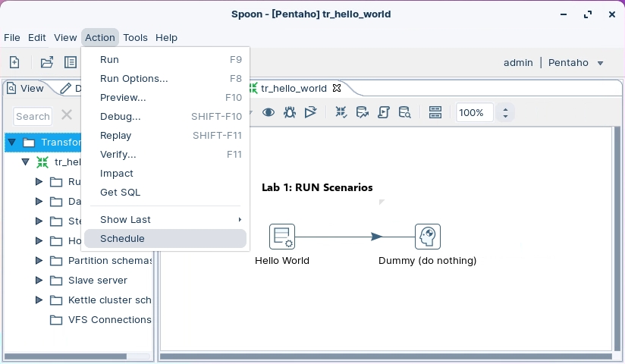Click the explore database toolbar icon
The height and width of the screenshot is (364, 625).
tap(404, 112)
